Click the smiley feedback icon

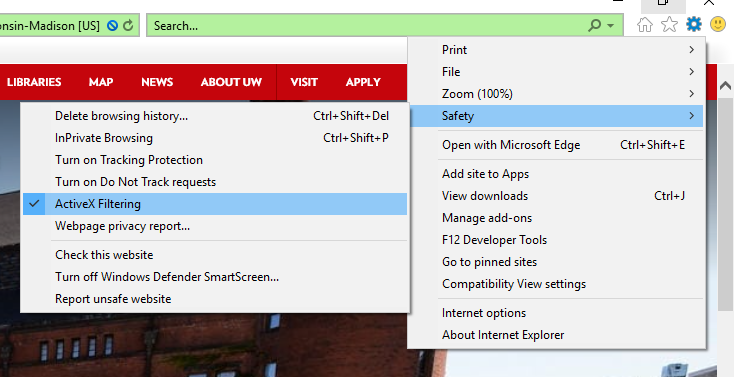click(718, 24)
